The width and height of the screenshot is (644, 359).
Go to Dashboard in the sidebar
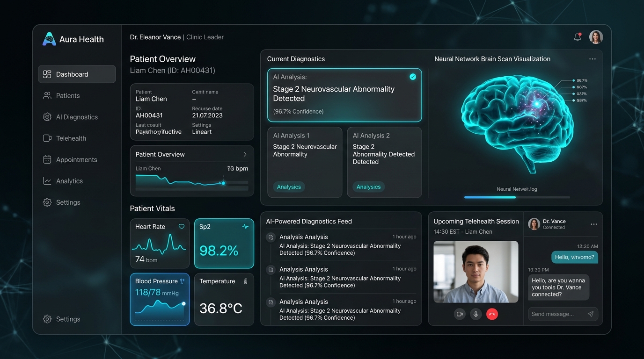coord(77,74)
